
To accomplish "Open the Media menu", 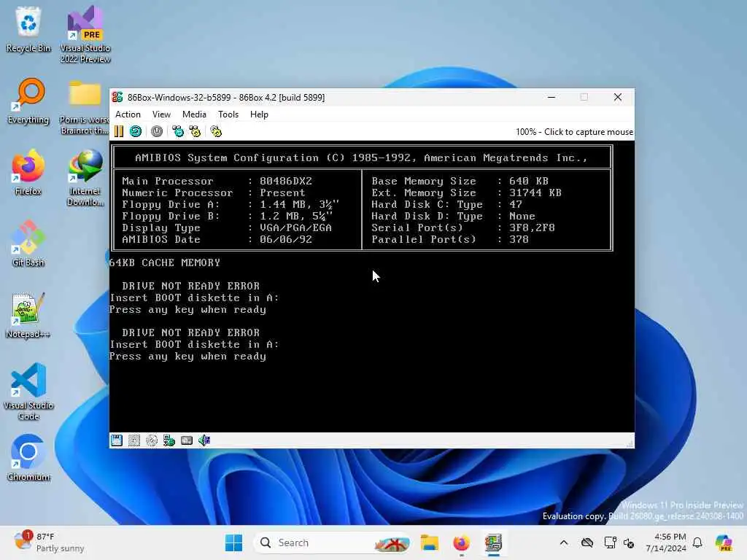I will click(x=194, y=114).
